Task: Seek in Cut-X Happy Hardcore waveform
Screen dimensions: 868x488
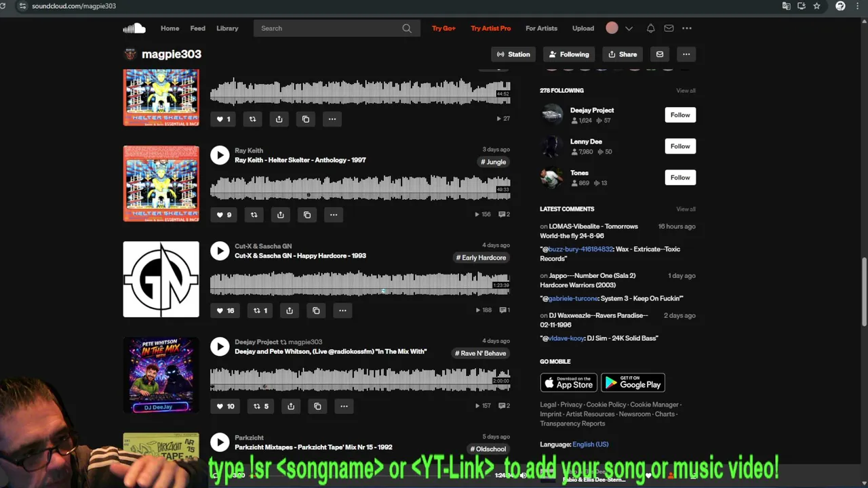Action: (x=359, y=283)
